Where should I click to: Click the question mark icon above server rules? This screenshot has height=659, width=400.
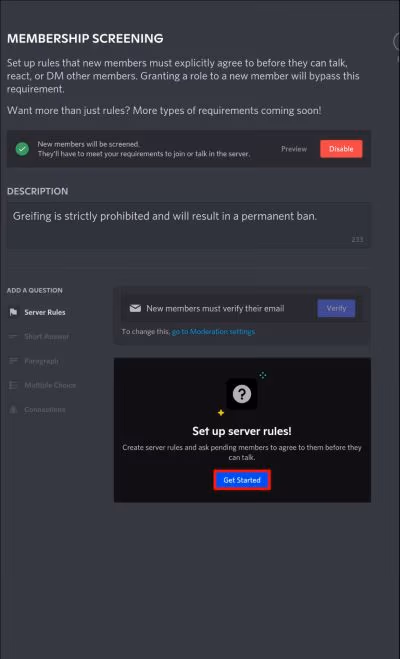tap(242, 394)
